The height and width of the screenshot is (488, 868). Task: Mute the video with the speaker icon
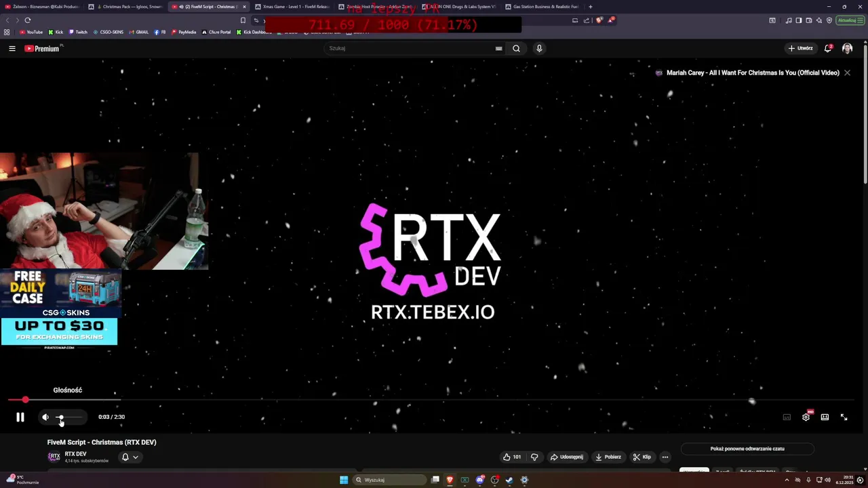point(45,418)
